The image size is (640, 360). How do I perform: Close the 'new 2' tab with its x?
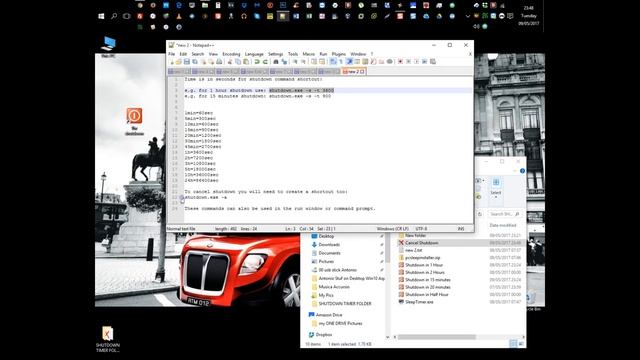pos(362,71)
